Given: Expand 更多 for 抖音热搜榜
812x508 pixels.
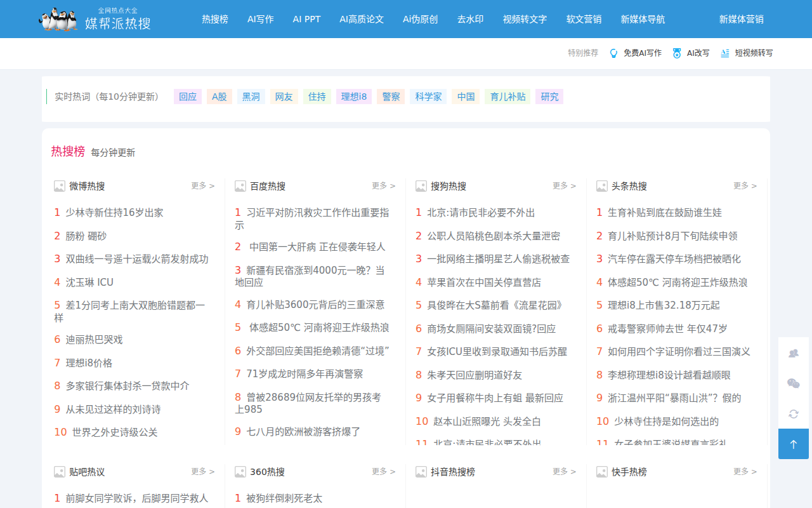Looking at the screenshot, I should click(x=565, y=472).
